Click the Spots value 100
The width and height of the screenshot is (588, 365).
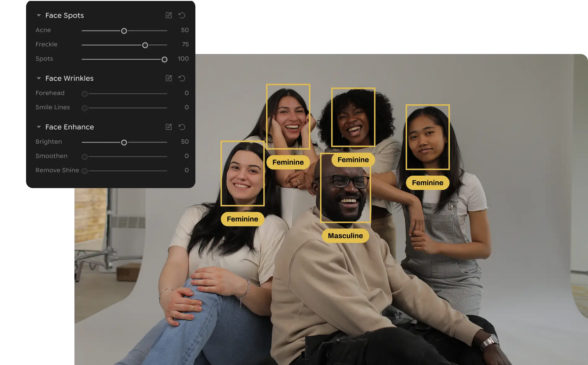pos(183,59)
